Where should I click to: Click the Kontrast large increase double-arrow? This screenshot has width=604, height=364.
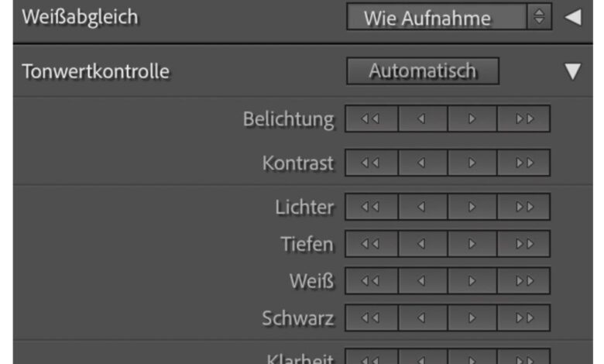(524, 163)
